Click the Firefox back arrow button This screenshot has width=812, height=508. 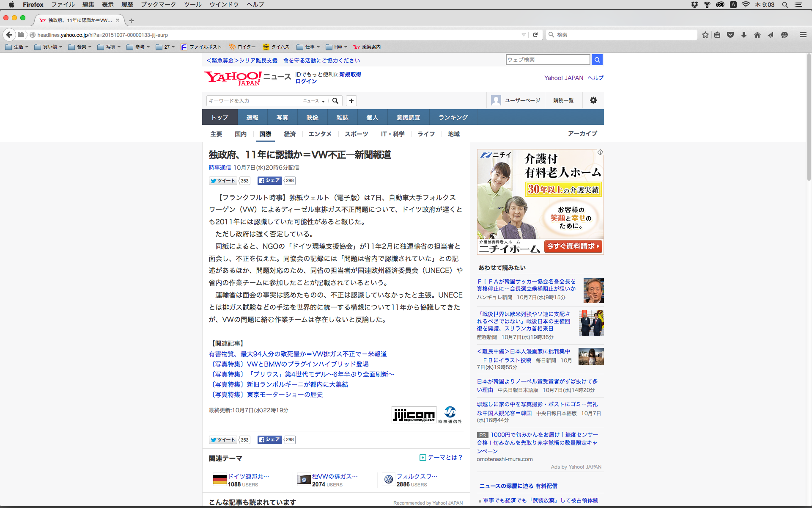[x=9, y=35]
